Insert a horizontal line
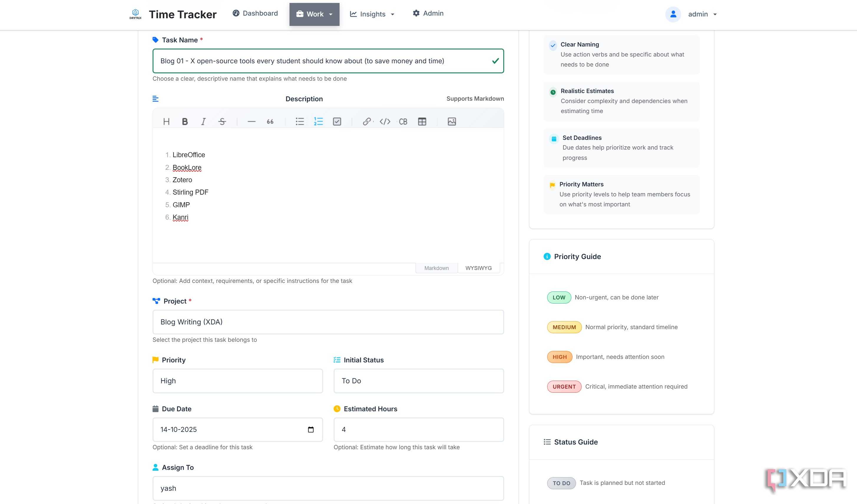The image size is (857, 504). (x=252, y=122)
